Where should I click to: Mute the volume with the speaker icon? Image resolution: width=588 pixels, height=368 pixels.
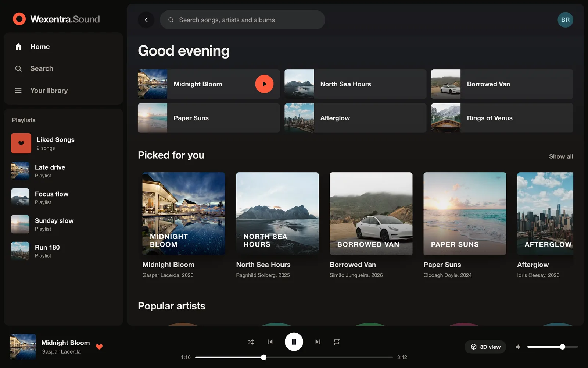[x=518, y=347]
